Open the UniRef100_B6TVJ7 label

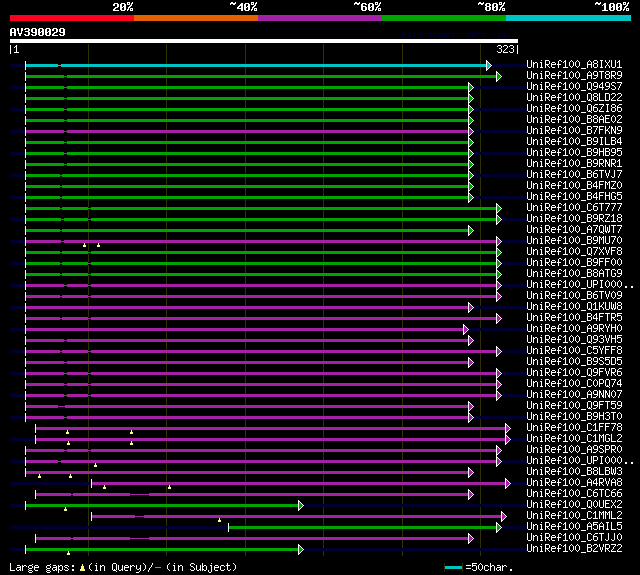point(574,175)
